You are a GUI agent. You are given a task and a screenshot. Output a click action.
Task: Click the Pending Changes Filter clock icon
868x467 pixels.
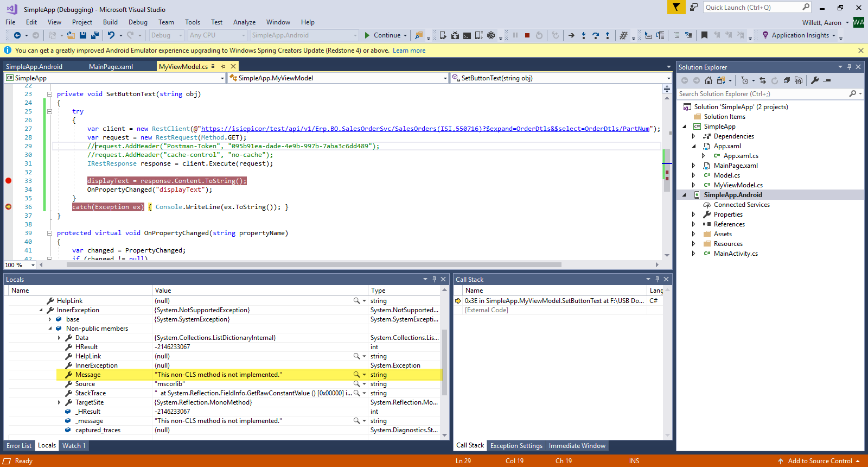click(745, 80)
